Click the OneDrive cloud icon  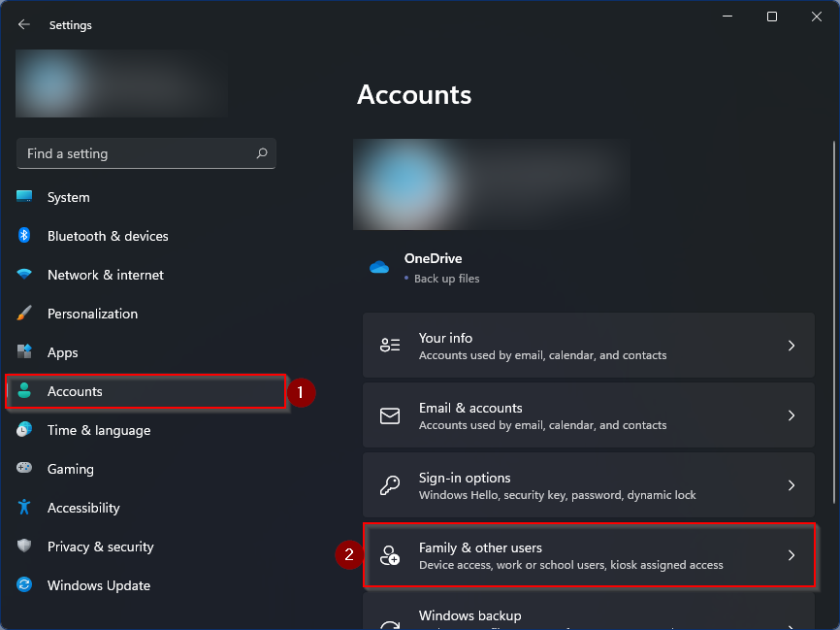tap(379, 267)
